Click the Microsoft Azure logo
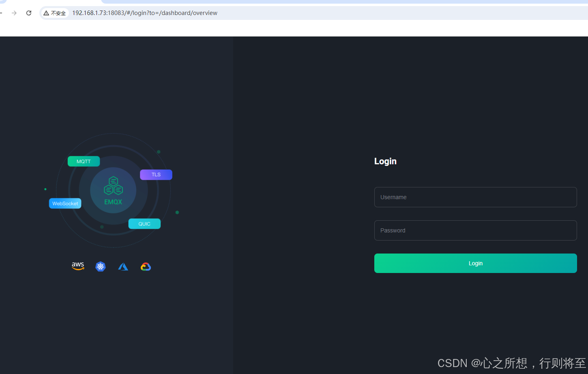The height and width of the screenshot is (374, 588). (x=123, y=266)
